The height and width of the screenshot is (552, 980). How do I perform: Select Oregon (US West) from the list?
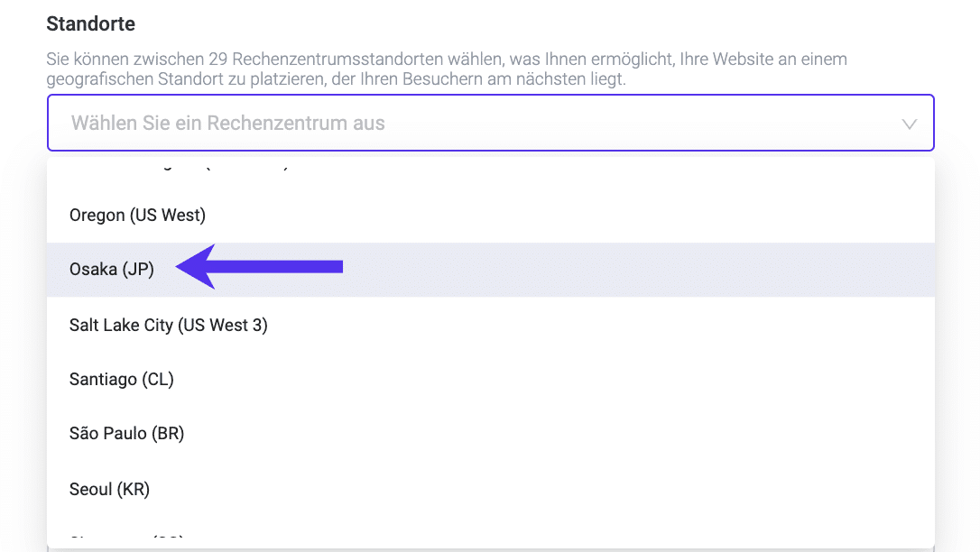coord(137,215)
